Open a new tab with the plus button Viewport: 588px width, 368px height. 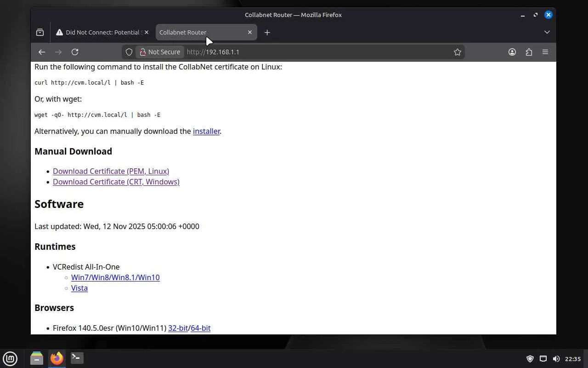(267, 32)
